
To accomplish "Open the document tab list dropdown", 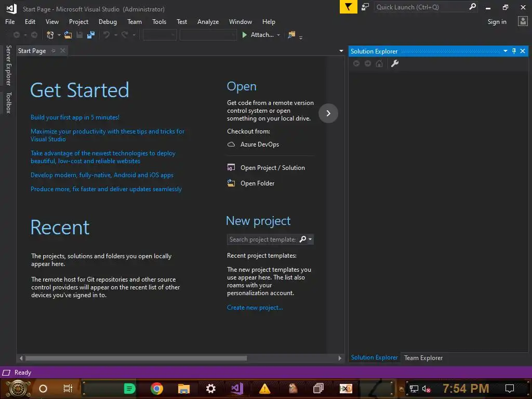I will coord(341,51).
